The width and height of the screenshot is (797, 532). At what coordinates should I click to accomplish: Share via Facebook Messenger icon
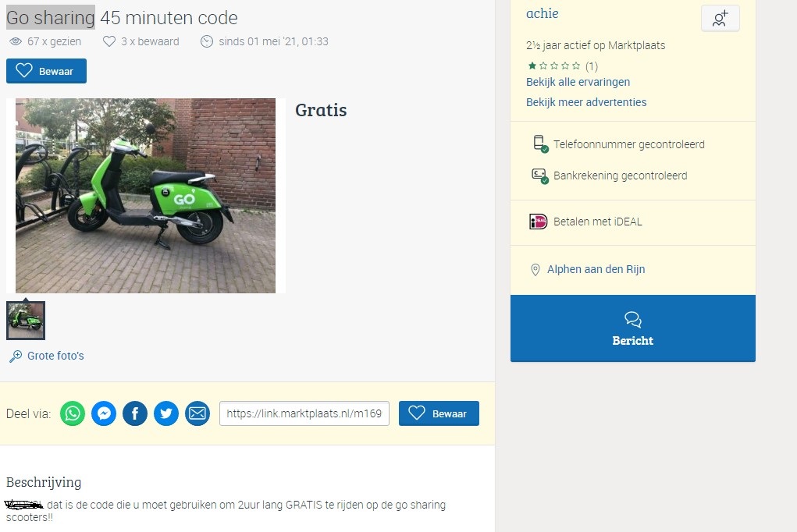[x=104, y=413]
